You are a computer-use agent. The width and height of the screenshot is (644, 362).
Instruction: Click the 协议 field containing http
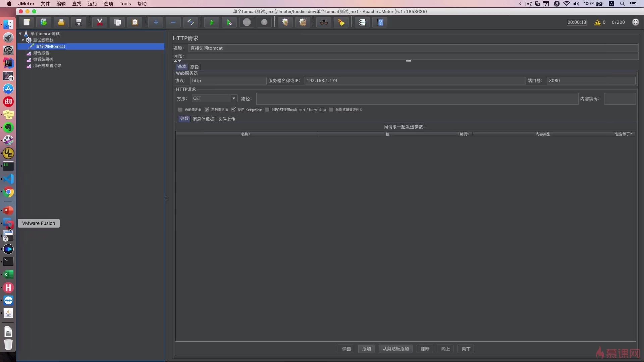pos(228,80)
